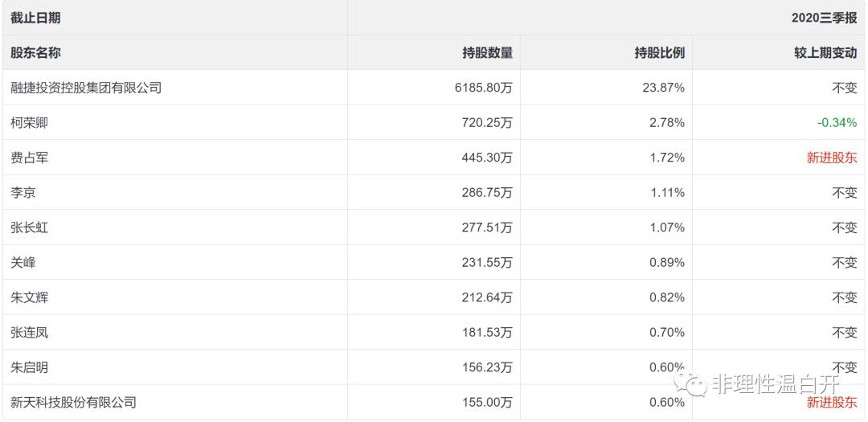
Task: Click the 1.11% holding ratio
Action: (x=666, y=193)
